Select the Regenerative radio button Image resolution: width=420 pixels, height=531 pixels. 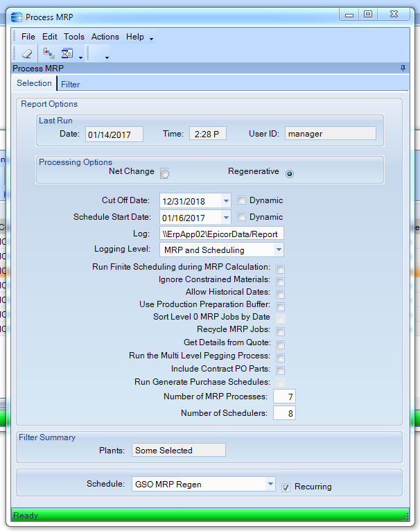click(x=290, y=174)
